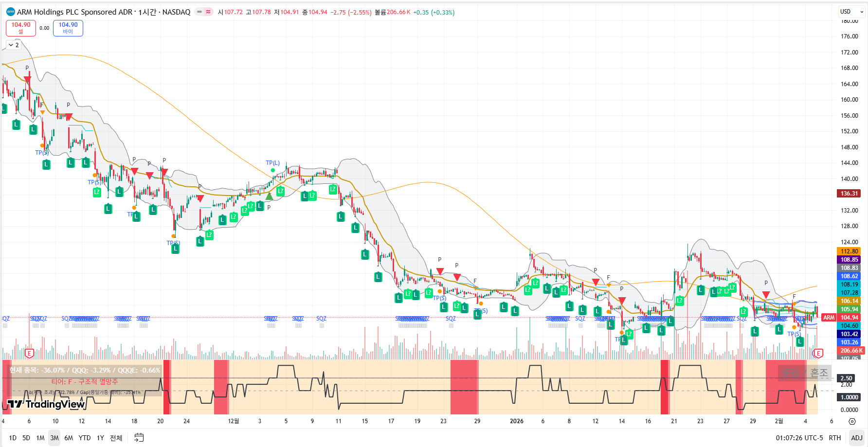Open the timezone menu showing UTC-5
This screenshot has width=868, height=447.
pos(799,438)
